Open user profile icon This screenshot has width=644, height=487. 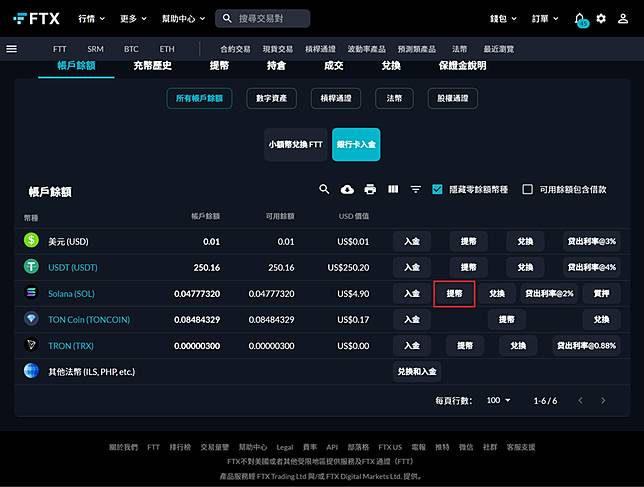click(x=623, y=18)
